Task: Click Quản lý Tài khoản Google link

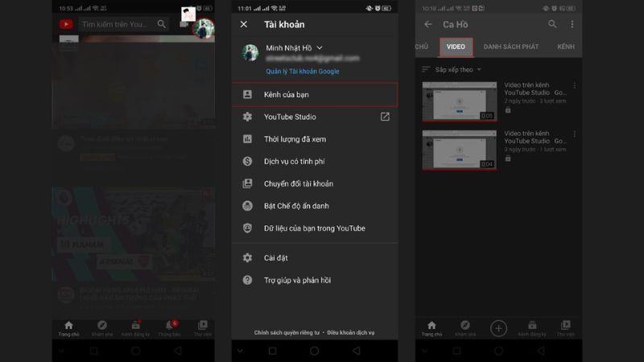Action: [303, 72]
